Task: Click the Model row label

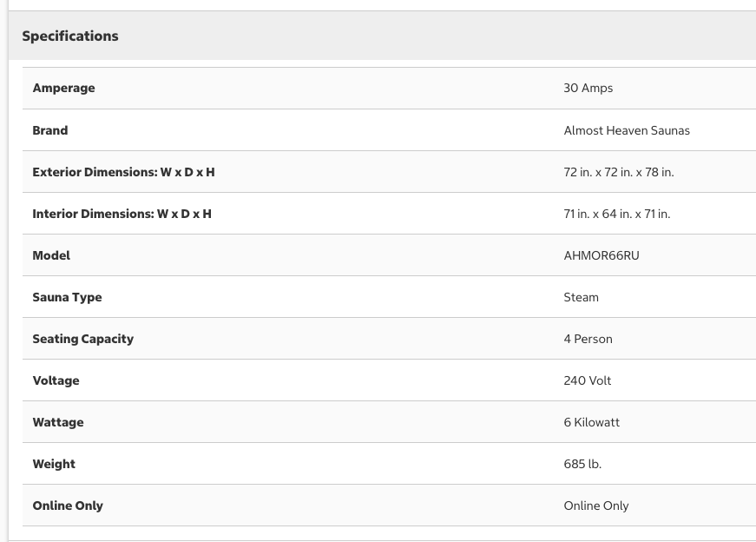Action: point(51,255)
